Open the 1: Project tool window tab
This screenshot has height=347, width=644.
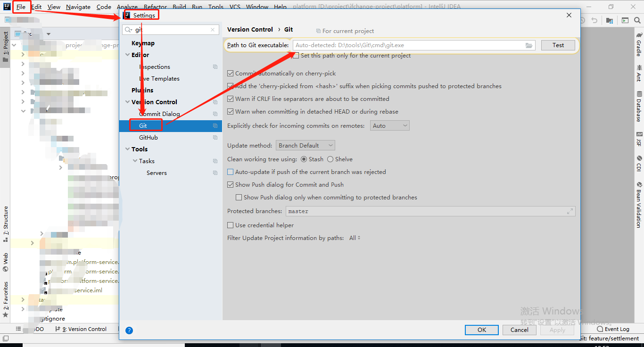[5, 47]
